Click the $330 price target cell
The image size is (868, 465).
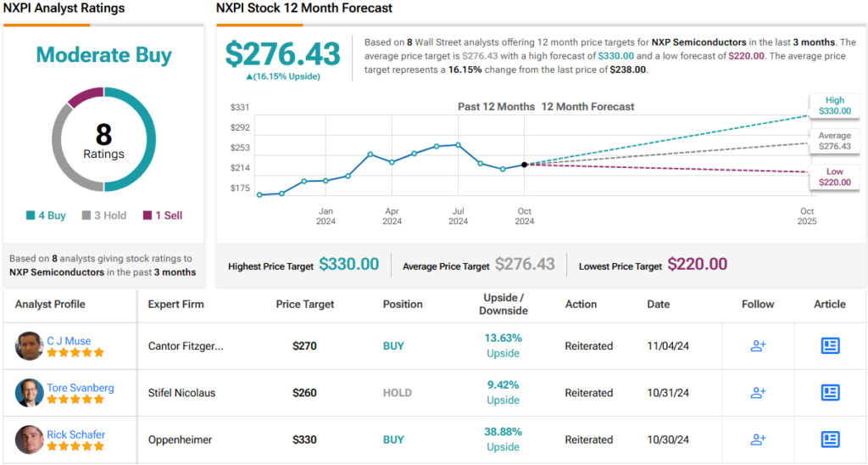point(305,440)
